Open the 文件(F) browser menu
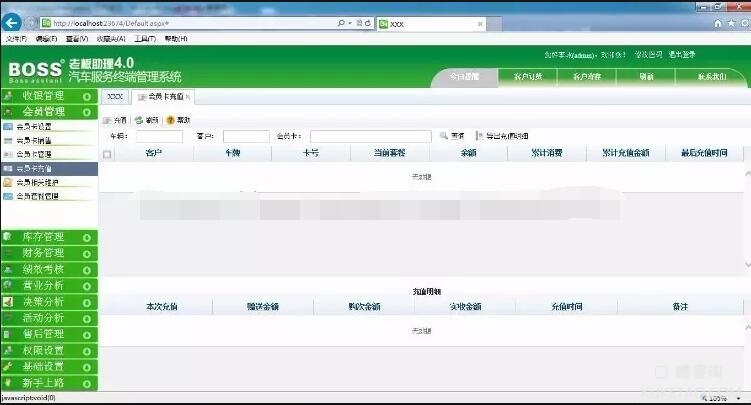The image size is (751, 405). (16, 39)
